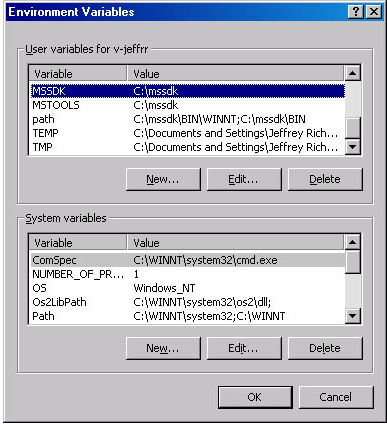Click the C:\WINNT\system32\cmd.exe value

205,260
